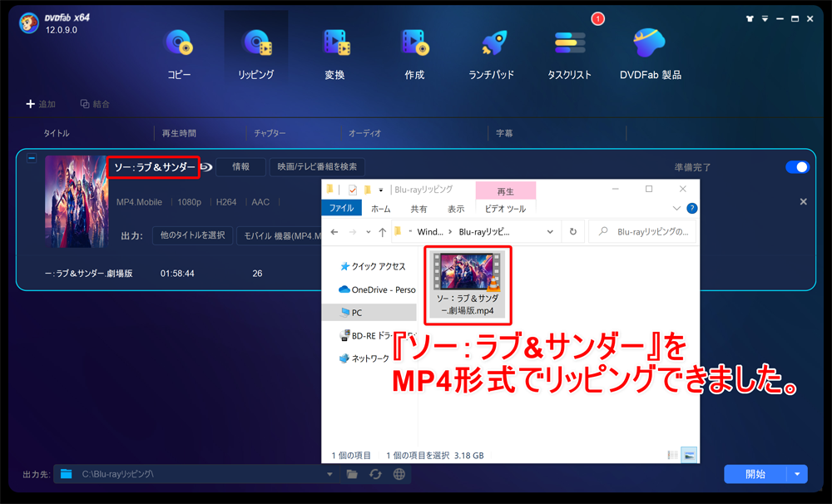
Task: Click the duration value 01:58:44
Action: [x=177, y=274]
